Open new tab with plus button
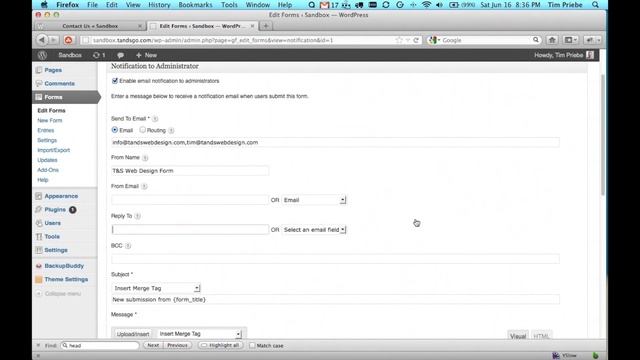Viewport: 640px width, 360px height. (266, 26)
